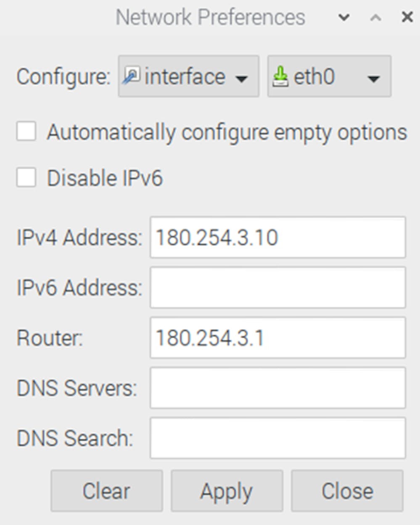Image resolution: width=420 pixels, height=525 pixels.
Task: Open the eth0 device dropdown
Action: point(329,76)
